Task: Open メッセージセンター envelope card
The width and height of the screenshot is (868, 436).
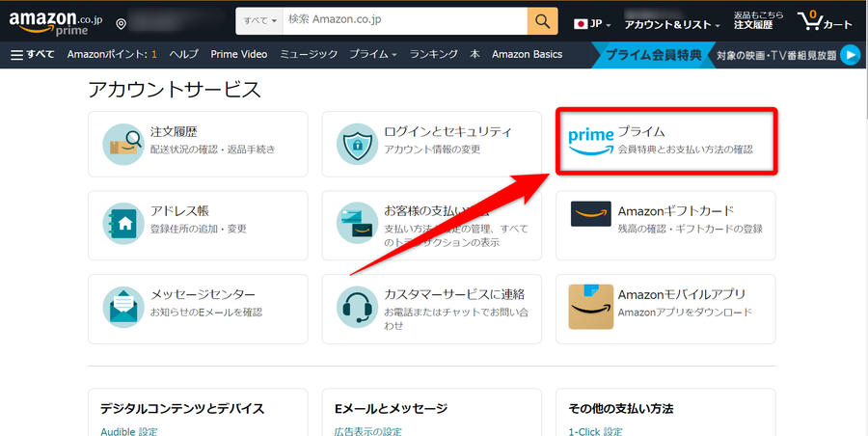Action: pyautogui.click(x=198, y=309)
